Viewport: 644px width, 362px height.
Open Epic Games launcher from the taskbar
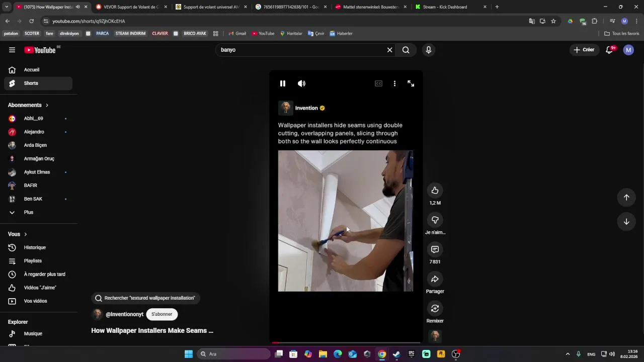(x=412, y=354)
